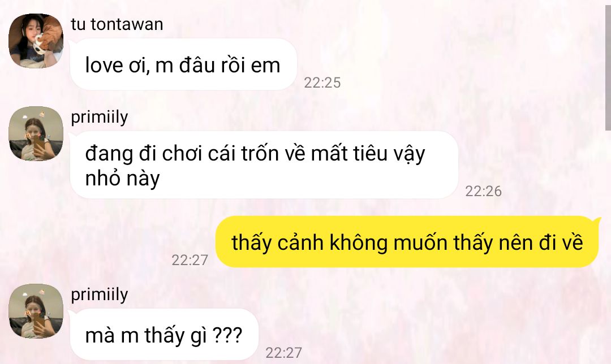Click the 'nhỏ này' second line of text

122,179
